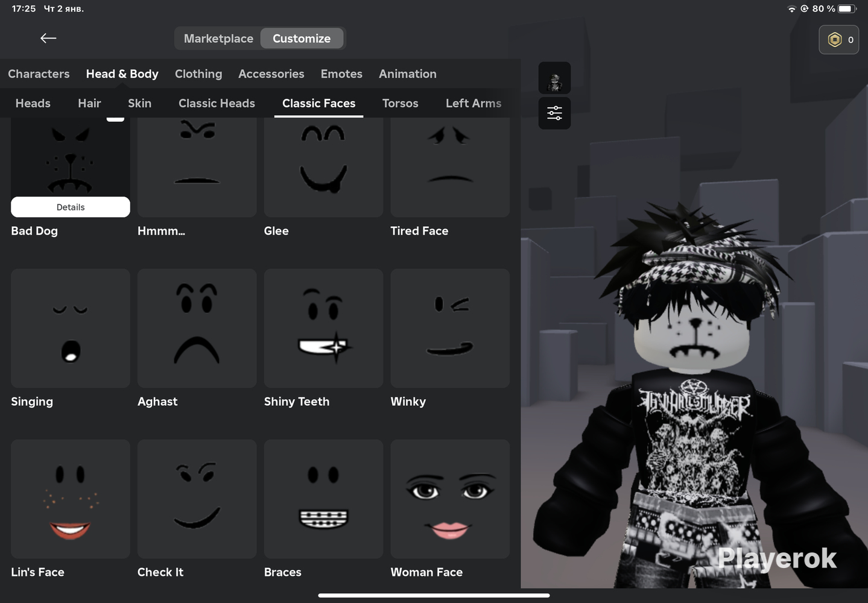
Task: Open the Clothing category
Action: [x=198, y=74]
